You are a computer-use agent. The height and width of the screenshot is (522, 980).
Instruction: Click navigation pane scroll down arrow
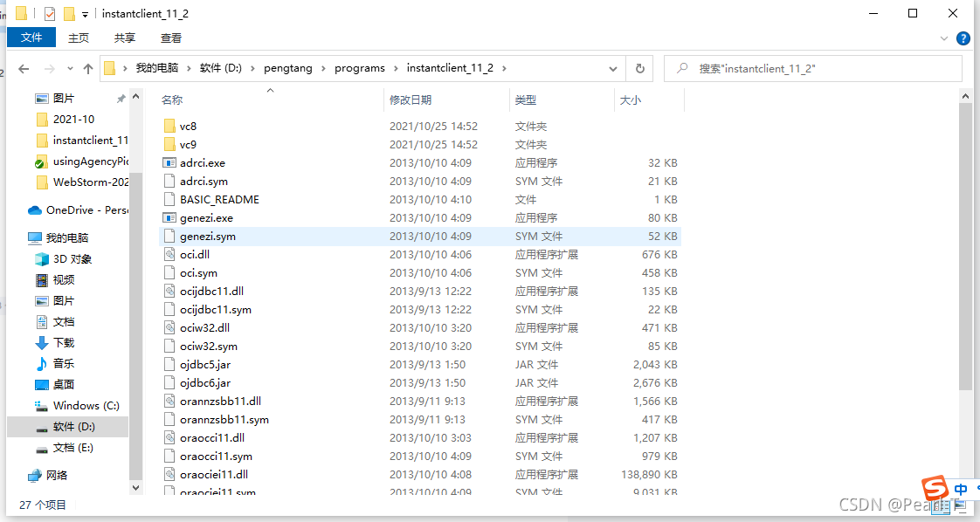tap(135, 487)
